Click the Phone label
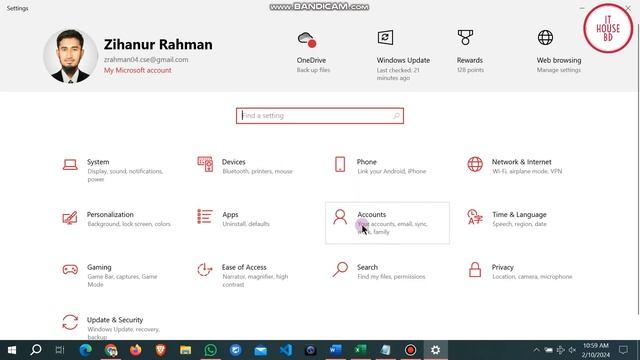Image resolution: width=640 pixels, height=360 pixels. [367, 162]
